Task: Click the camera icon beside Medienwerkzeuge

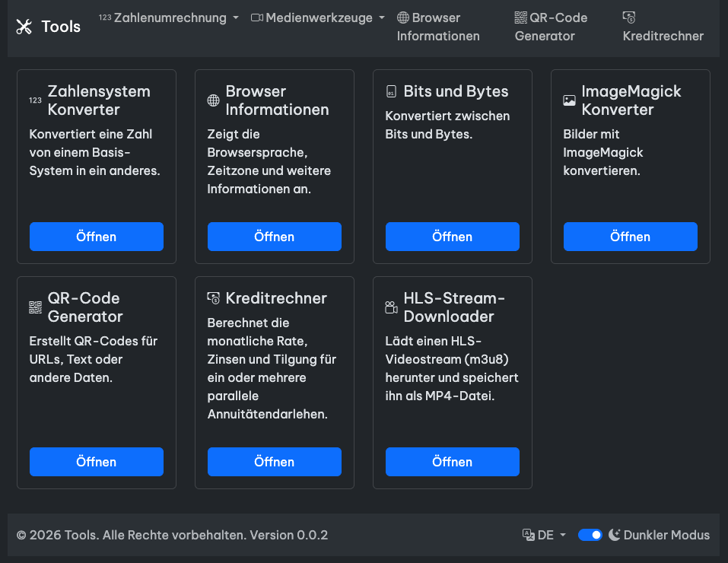Action: pyautogui.click(x=257, y=17)
